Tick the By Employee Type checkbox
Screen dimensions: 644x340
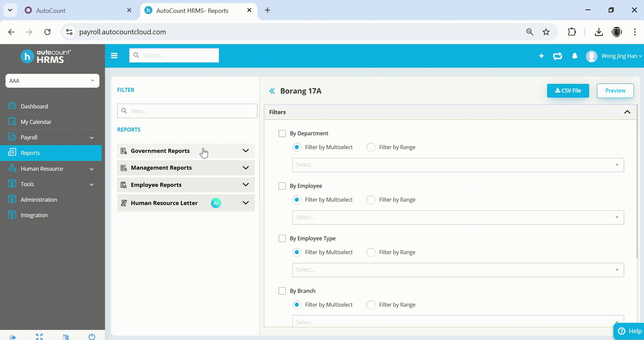click(x=282, y=238)
